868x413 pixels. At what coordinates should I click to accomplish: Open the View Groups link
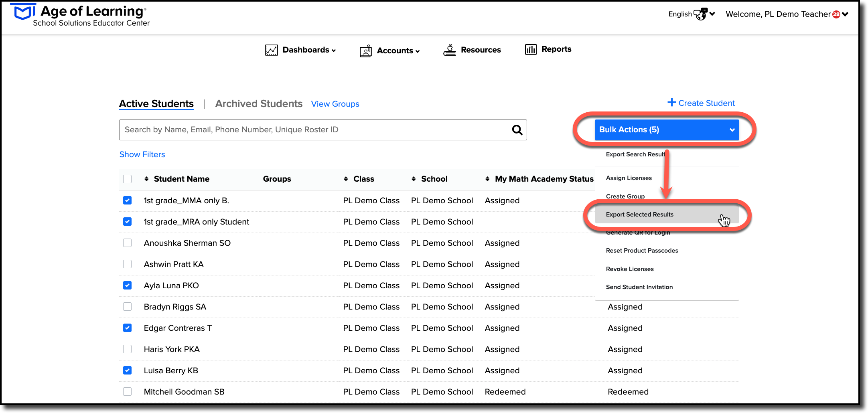click(335, 104)
